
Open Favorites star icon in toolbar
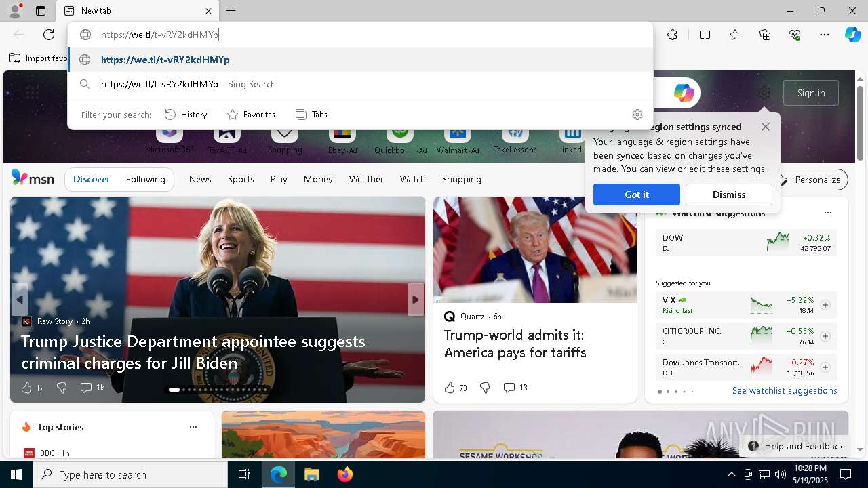[735, 35]
